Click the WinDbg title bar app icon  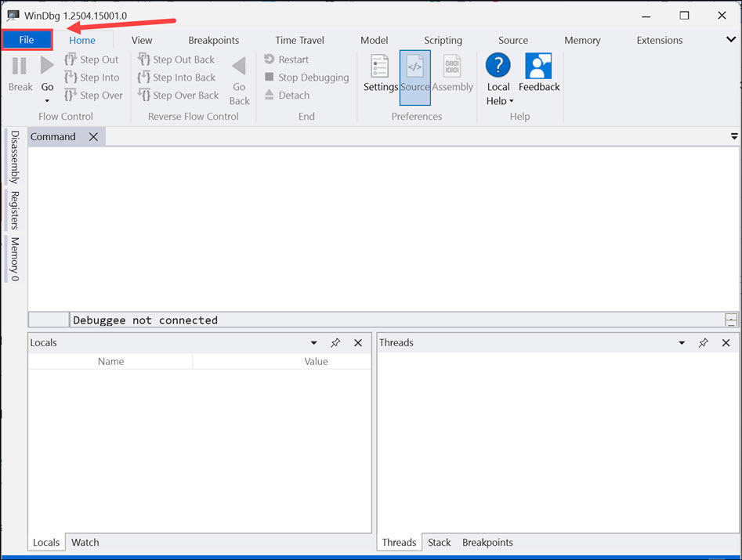tap(13, 16)
